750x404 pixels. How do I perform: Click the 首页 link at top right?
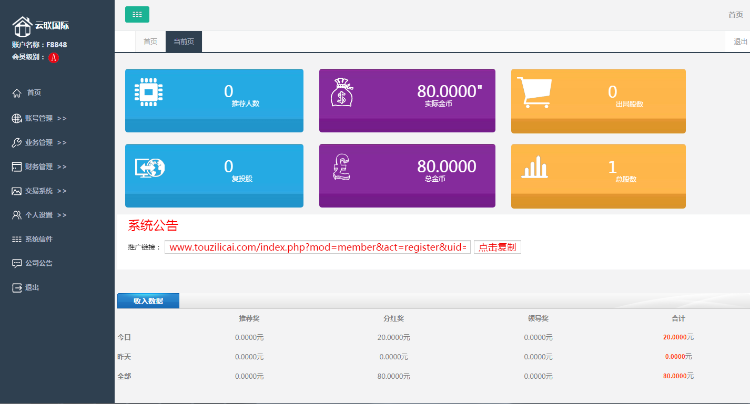[736, 15]
